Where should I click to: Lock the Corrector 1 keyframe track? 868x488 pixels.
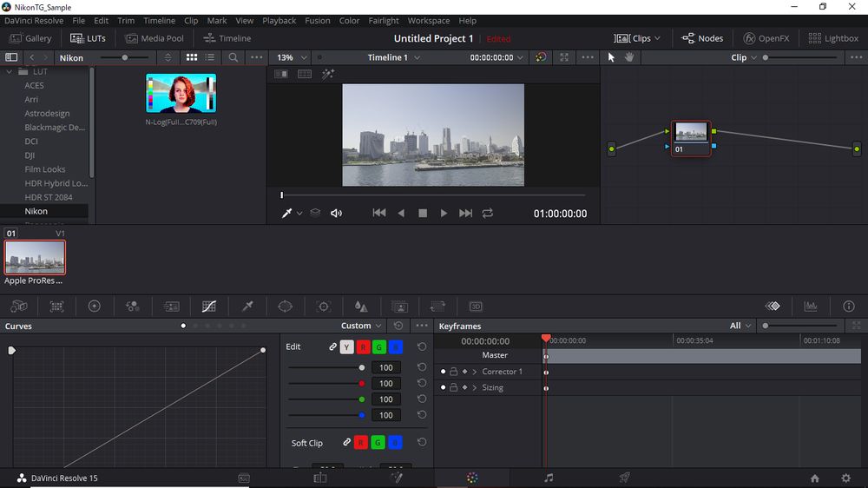click(x=453, y=372)
